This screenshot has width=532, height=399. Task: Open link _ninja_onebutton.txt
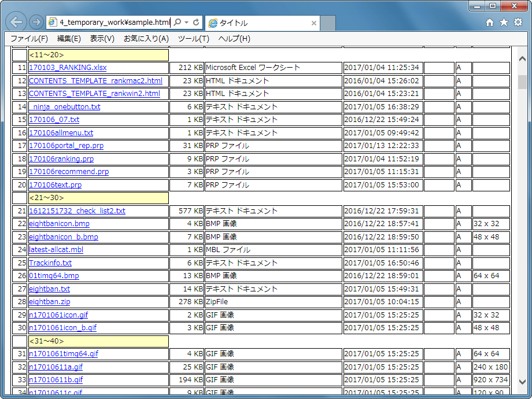pyautogui.click(x=65, y=106)
